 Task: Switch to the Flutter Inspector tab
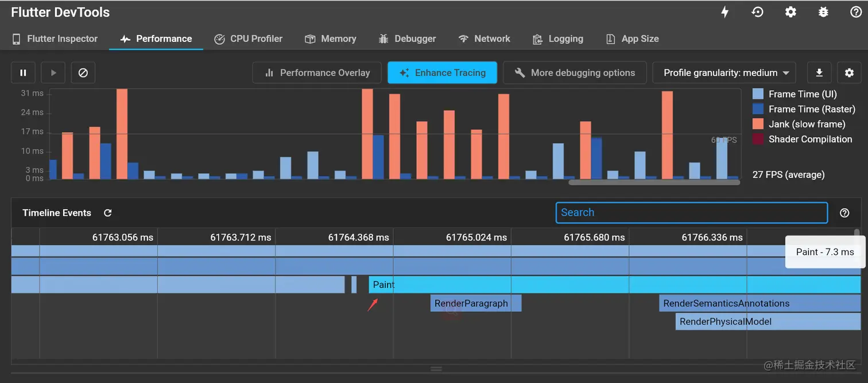point(55,38)
